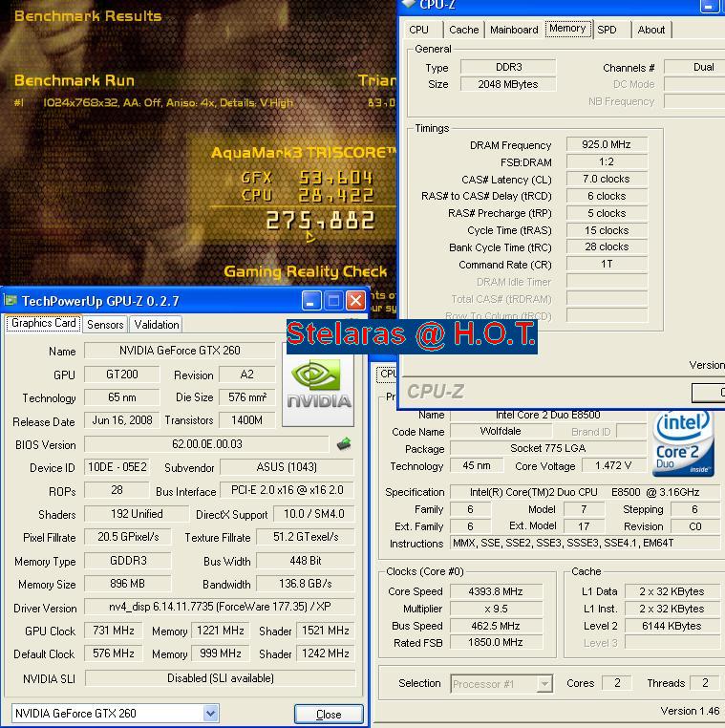Click the CAS# Latency value 7.0 clocks
The image size is (725, 728).
point(607,180)
